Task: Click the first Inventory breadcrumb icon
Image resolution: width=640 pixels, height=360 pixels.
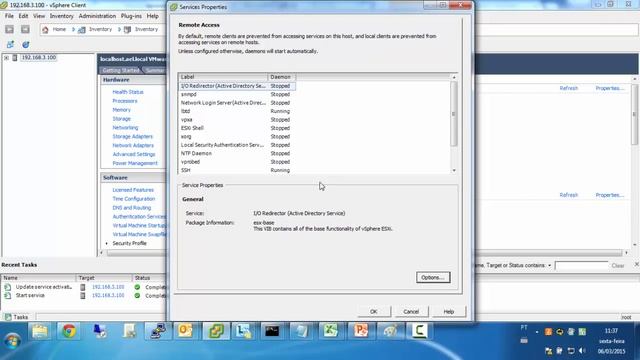Action: click(x=82, y=30)
